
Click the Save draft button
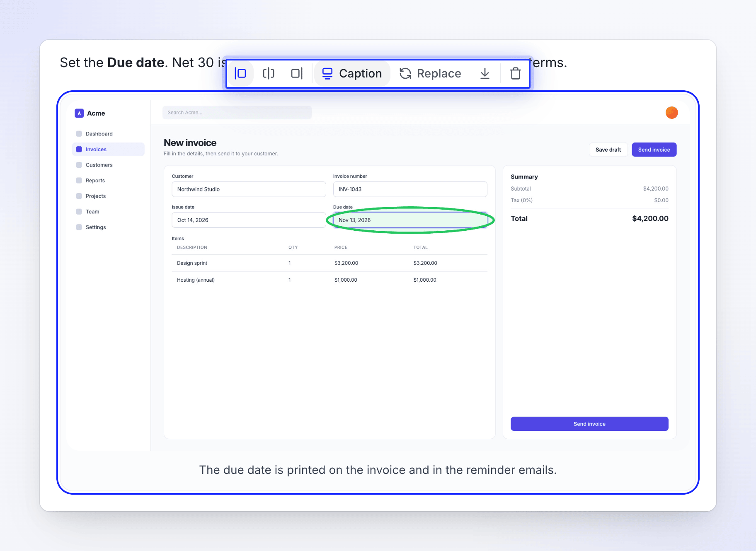(x=608, y=150)
